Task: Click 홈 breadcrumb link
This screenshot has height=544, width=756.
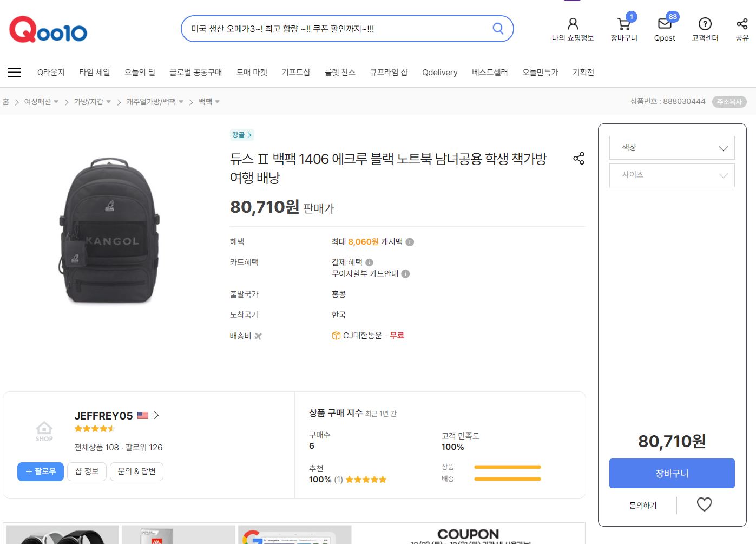Action: 6,102
